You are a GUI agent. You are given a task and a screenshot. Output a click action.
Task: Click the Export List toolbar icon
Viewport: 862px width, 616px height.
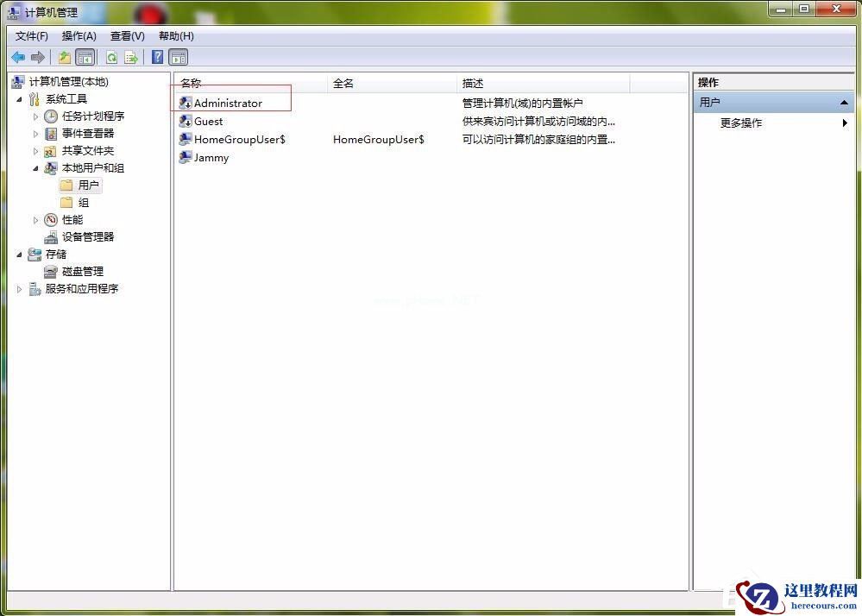tap(131, 57)
